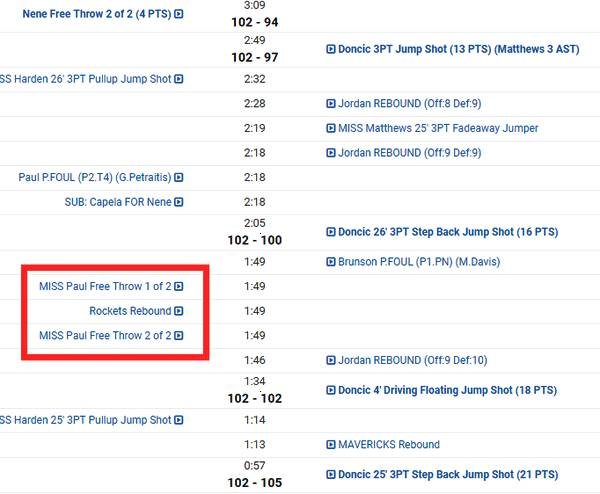600x494 pixels.
Task: Open Harden 25' 3PT Pullup Jump Shot link
Action: [x=86, y=420]
